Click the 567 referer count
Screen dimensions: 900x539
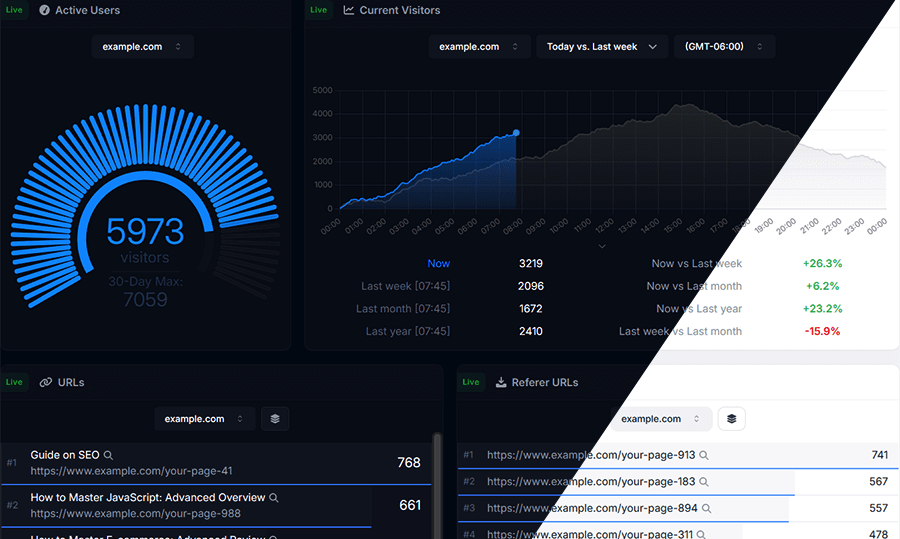point(879,482)
